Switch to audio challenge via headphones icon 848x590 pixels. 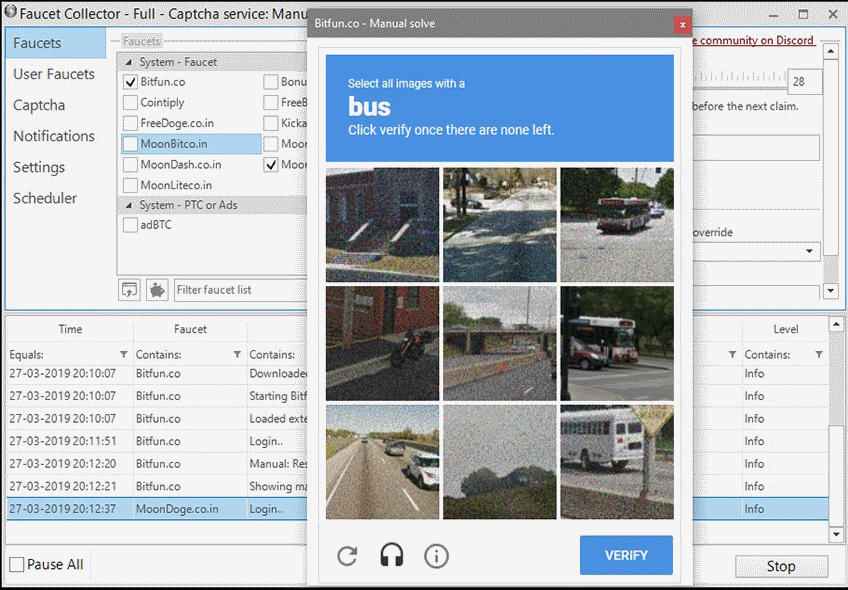click(392, 555)
